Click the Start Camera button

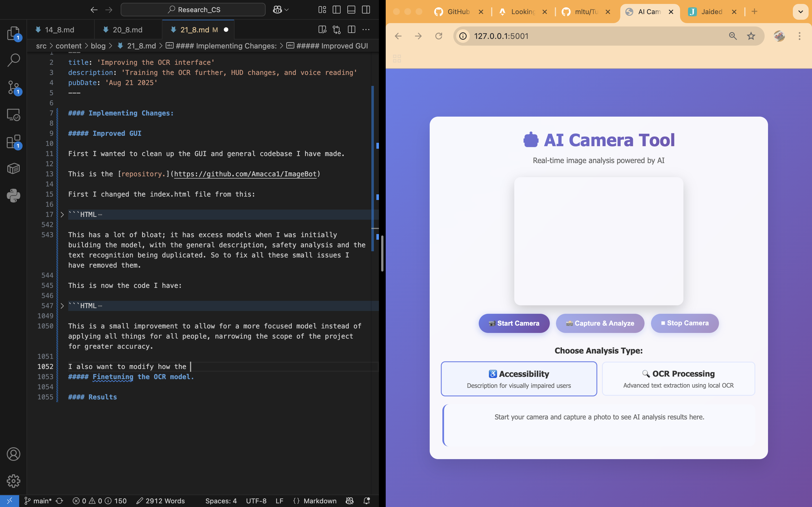[514, 323]
